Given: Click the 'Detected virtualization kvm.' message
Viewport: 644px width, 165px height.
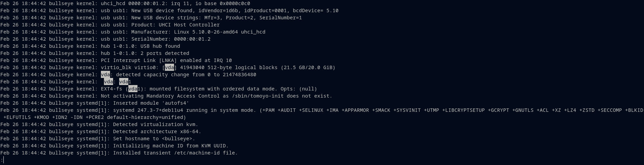Looking at the screenshot, I should 155,124.
